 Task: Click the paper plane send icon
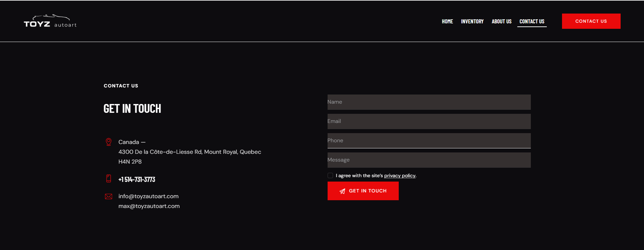click(342, 191)
